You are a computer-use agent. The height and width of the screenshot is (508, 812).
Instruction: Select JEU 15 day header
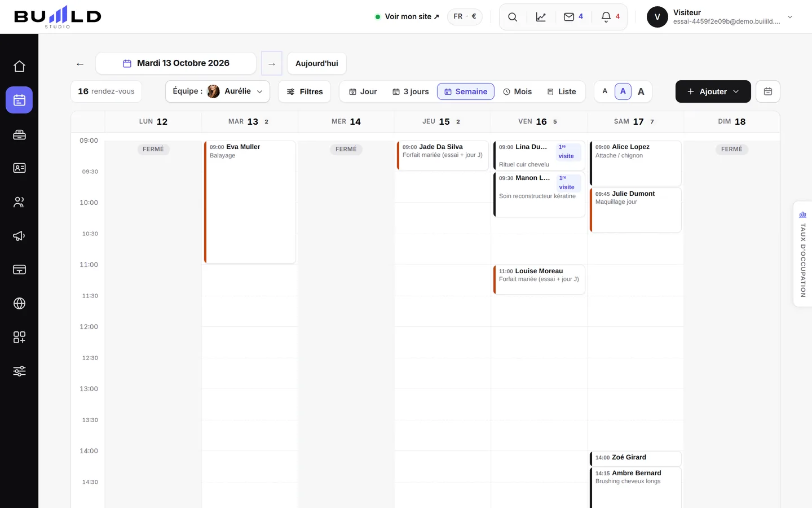[442, 121]
